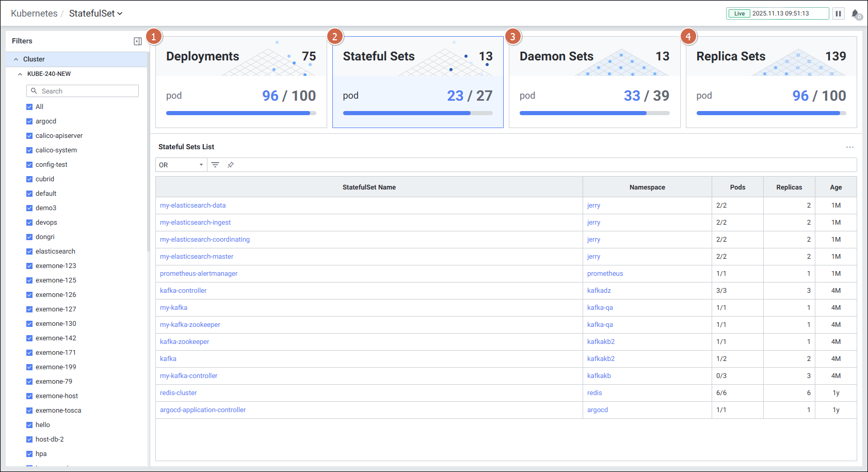Image resolution: width=868 pixels, height=472 pixels.
Task: Toggle the argocd namespace checkbox
Action: pyautogui.click(x=29, y=121)
